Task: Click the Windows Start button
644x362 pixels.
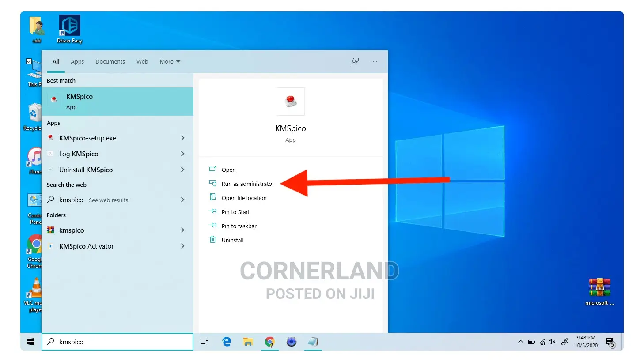Action: [x=31, y=342]
